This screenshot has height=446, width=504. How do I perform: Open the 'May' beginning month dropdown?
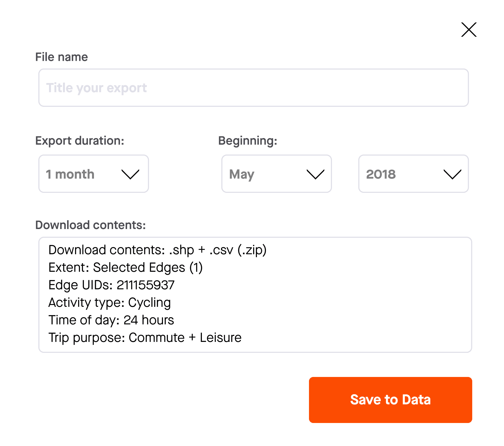(x=276, y=174)
